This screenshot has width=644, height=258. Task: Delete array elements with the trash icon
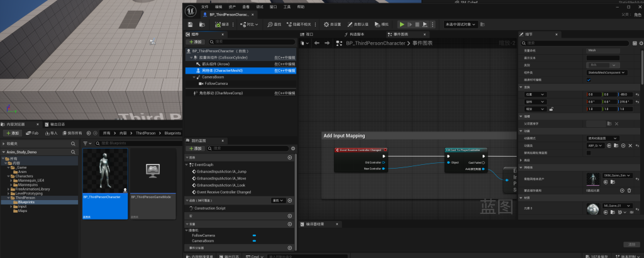tap(629, 190)
